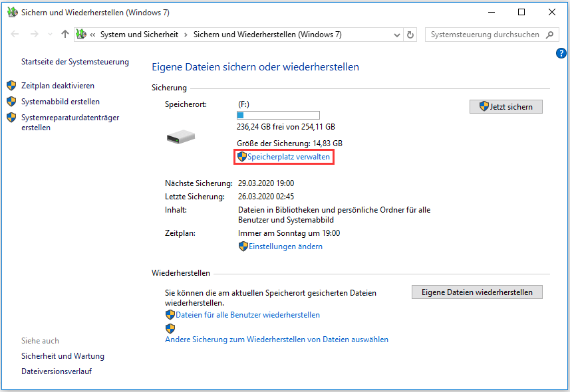570x392 pixels.
Task: Open the System und Sicherheit breadcrumb
Action: [140, 35]
